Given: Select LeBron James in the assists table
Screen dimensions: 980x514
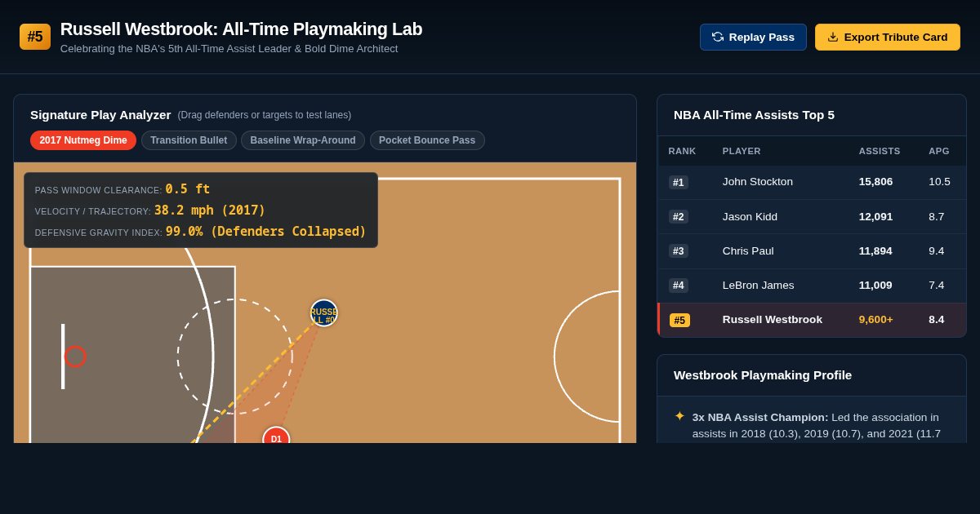Looking at the screenshot, I should coord(759,285).
